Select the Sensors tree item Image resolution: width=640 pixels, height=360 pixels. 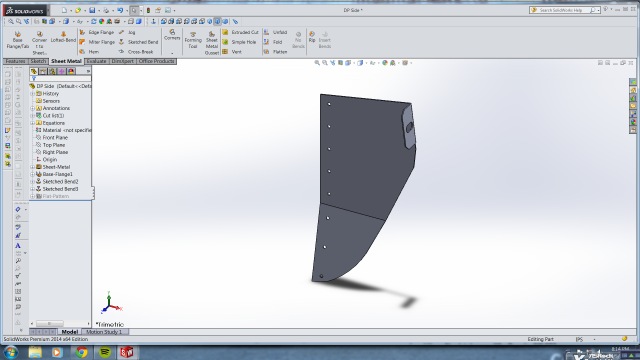point(47,101)
